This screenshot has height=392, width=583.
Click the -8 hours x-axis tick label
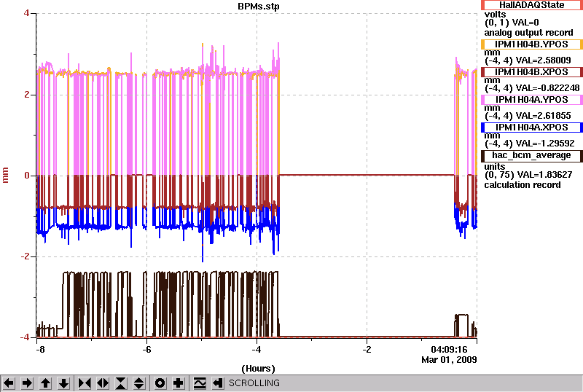click(x=40, y=350)
